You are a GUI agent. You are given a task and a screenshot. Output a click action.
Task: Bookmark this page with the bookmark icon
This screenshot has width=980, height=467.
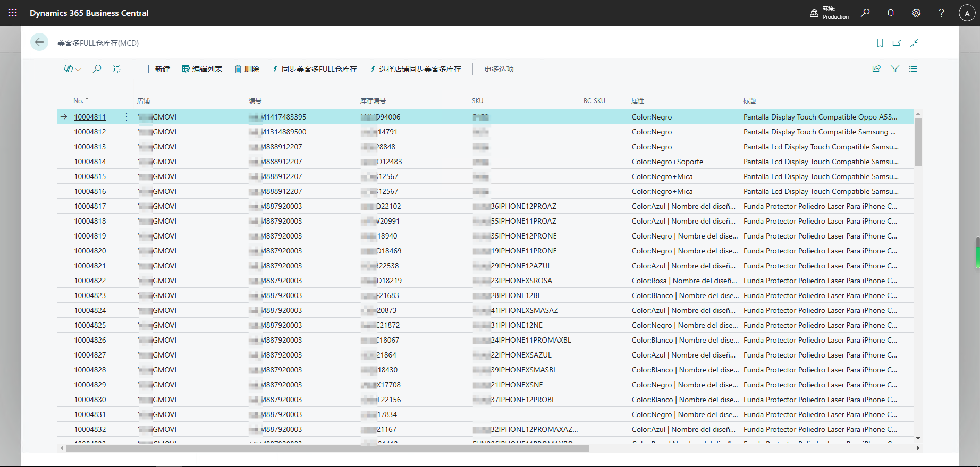(x=880, y=43)
